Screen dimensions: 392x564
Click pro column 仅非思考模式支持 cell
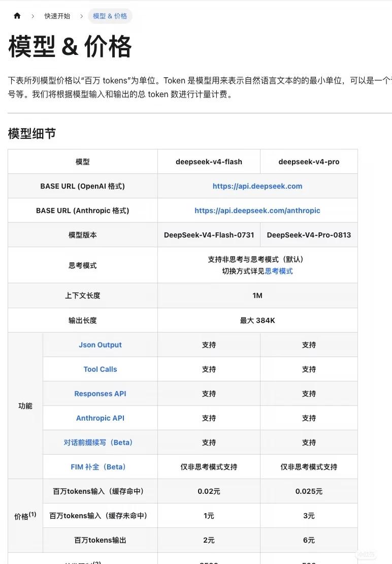point(309,467)
